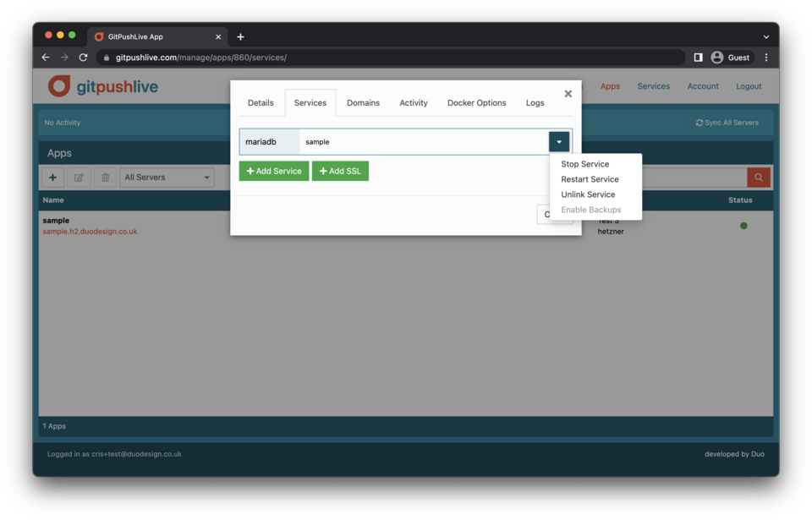The height and width of the screenshot is (520, 812).
Task: Click the Add SSL button
Action: pyautogui.click(x=340, y=171)
